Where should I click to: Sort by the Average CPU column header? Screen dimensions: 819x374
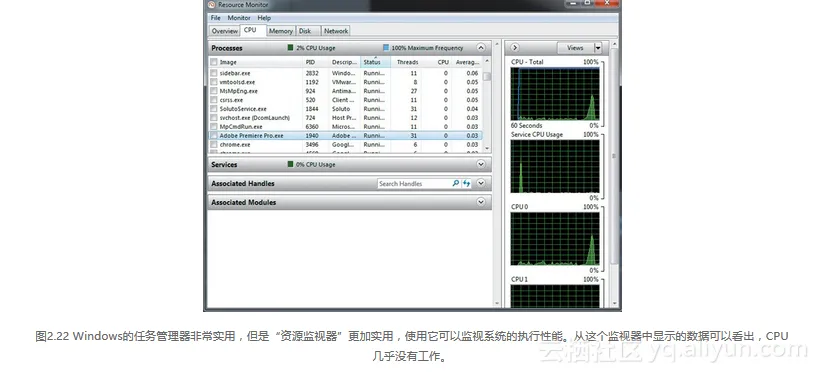coord(467,62)
